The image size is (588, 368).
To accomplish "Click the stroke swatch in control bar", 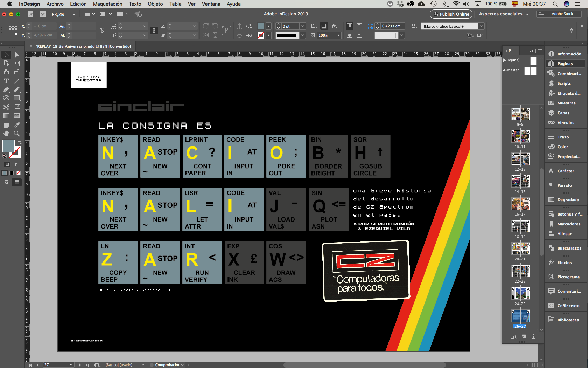I will [261, 35].
